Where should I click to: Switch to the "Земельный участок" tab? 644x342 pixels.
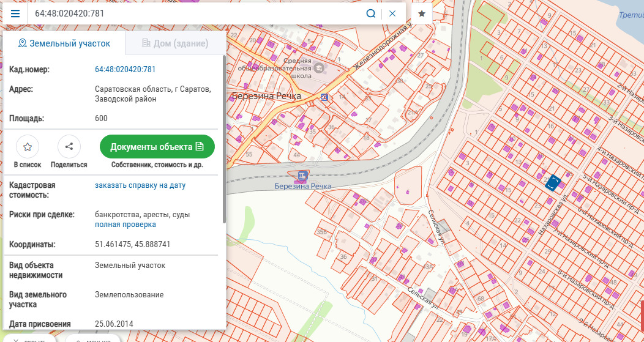pyautogui.click(x=64, y=43)
